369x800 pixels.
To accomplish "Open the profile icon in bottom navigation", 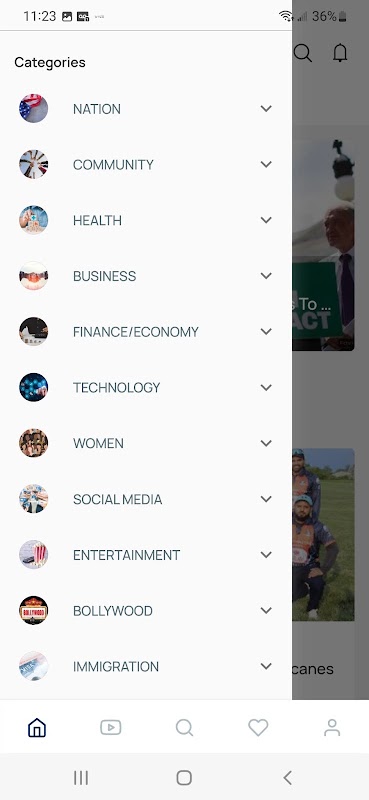I will 332,727.
